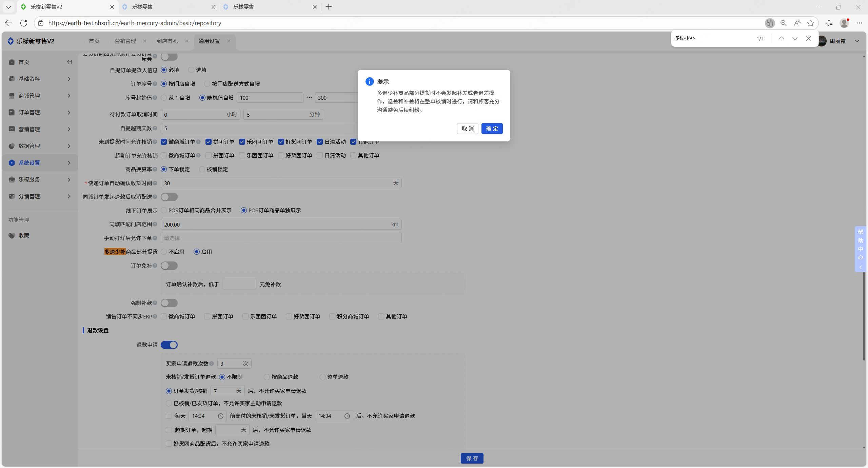Click 取消 in the 提示 dialog
The width and height of the screenshot is (868, 468).
click(468, 129)
